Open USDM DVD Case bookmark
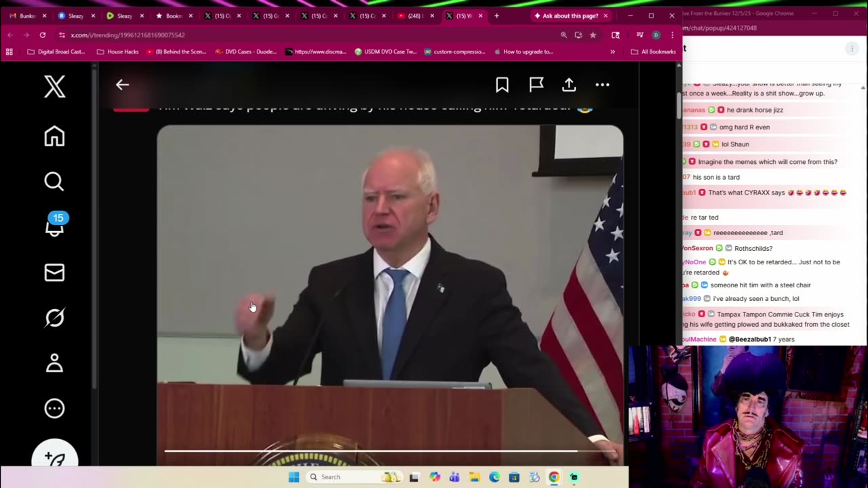868x488 pixels. coord(386,52)
